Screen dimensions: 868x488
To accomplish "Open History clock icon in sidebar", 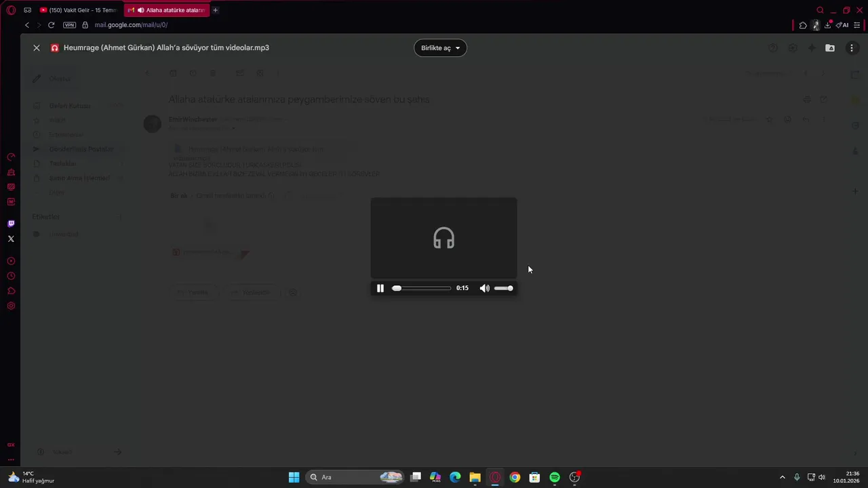I will tap(11, 276).
